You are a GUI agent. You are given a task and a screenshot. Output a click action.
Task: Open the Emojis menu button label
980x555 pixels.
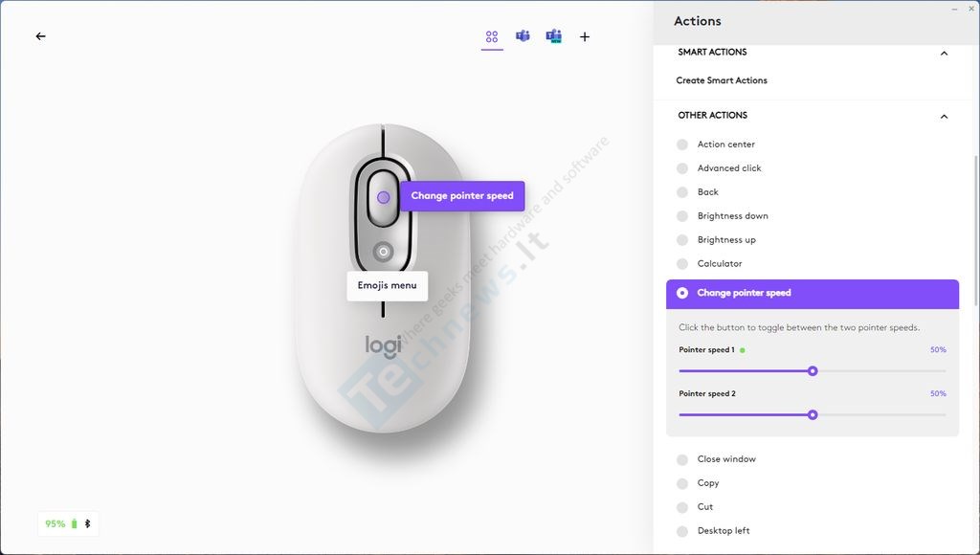pos(387,285)
